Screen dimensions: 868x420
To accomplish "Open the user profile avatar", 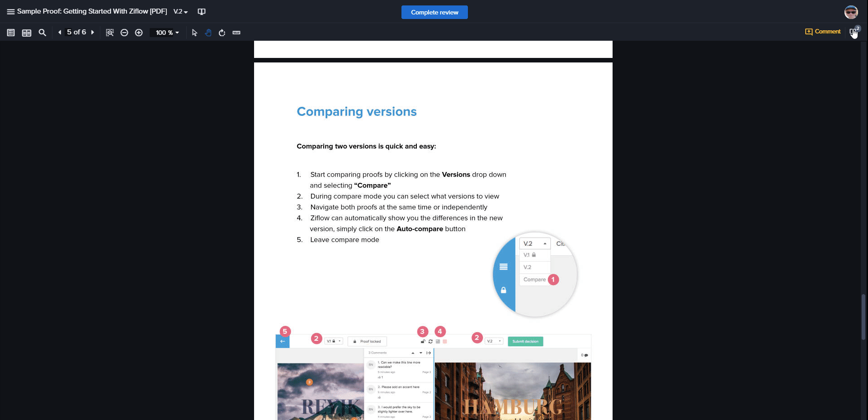I will [x=851, y=12].
